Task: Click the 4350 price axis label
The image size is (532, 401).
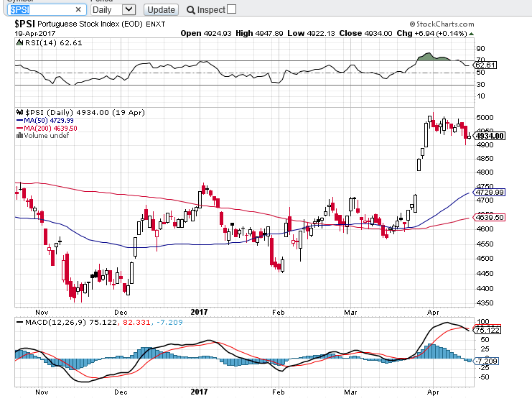Action: pos(485,303)
